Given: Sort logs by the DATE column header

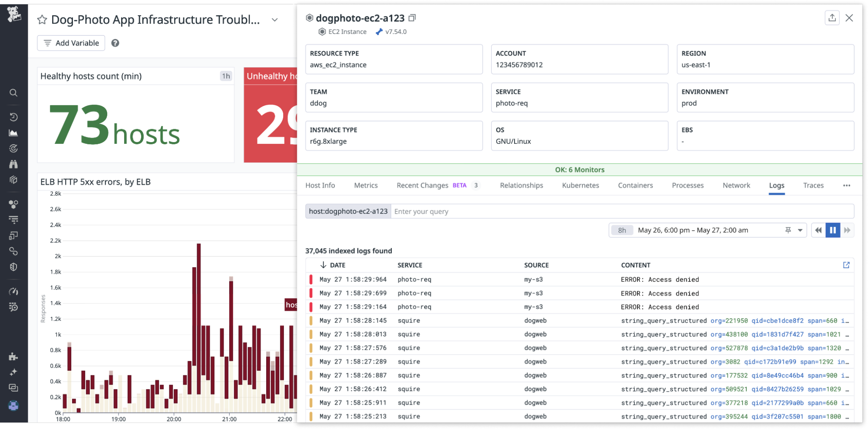Looking at the screenshot, I should tap(337, 265).
